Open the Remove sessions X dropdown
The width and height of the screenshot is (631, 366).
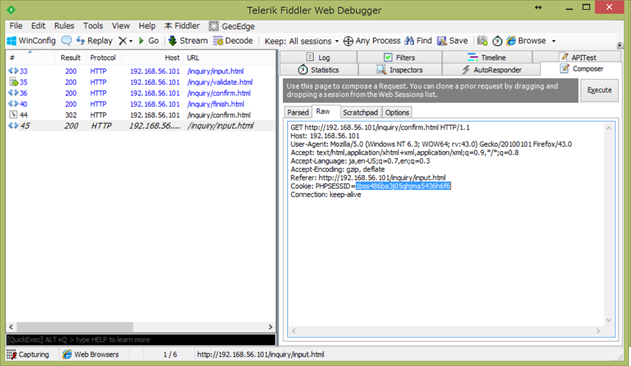(126, 41)
